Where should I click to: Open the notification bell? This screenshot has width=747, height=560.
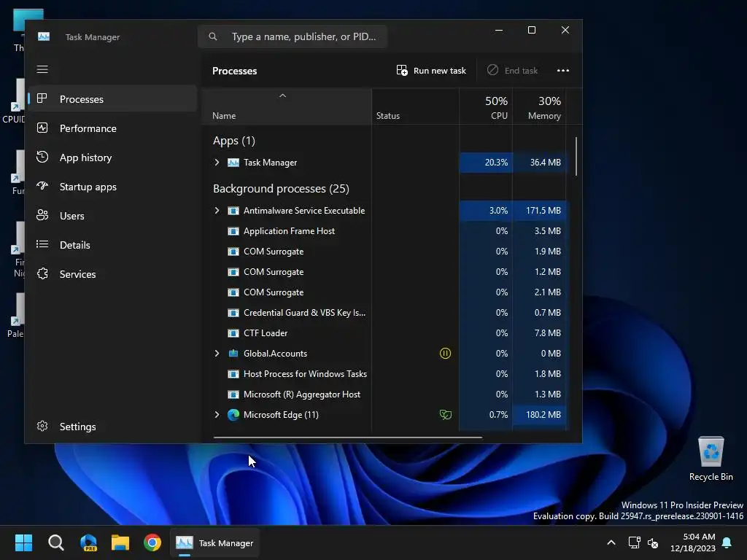pyautogui.click(x=727, y=542)
